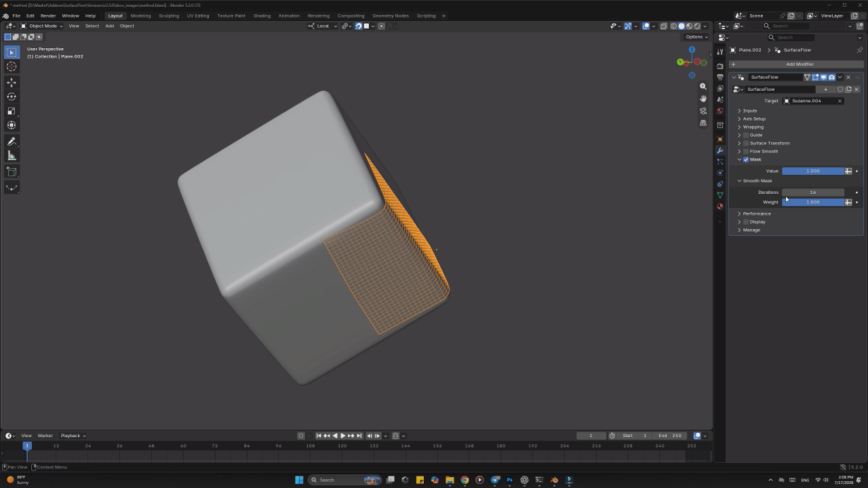Screen dimensions: 868x488
Task: Open the File menu
Action: (x=16, y=16)
